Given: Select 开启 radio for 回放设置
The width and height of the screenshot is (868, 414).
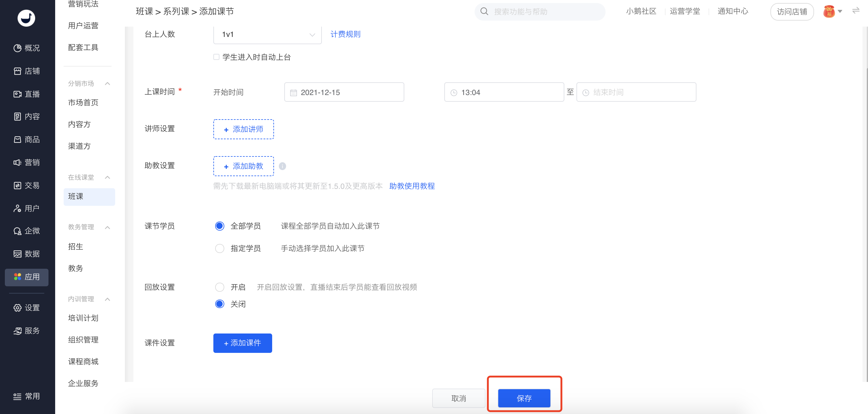Looking at the screenshot, I should click(x=220, y=287).
